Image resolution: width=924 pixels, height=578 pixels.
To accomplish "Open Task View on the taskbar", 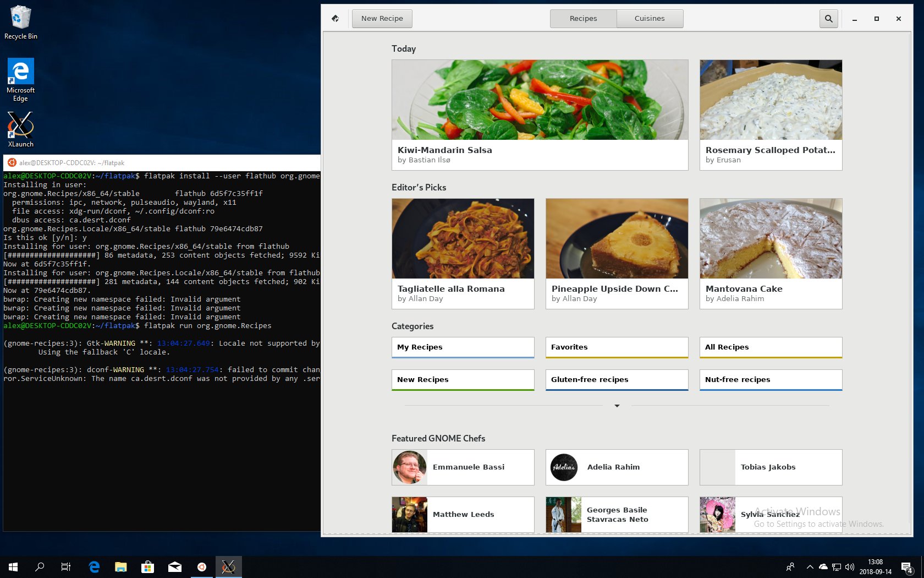I will pyautogui.click(x=65, y=566).
